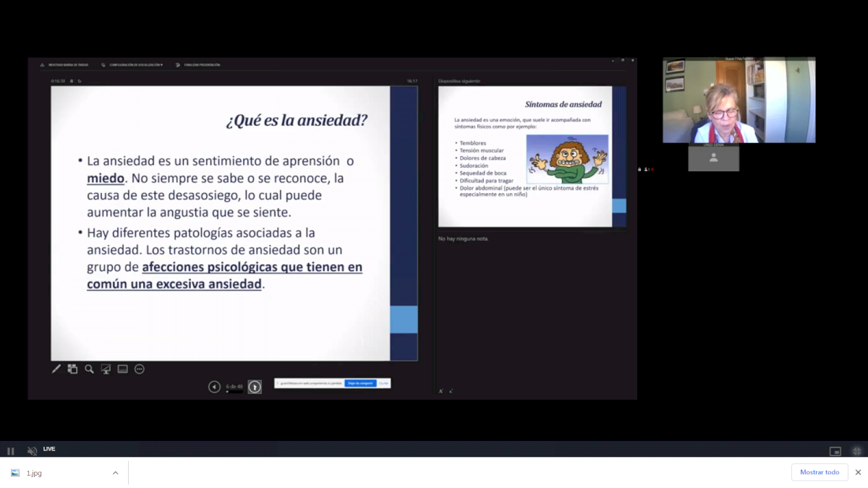This screenshot has width=868, height=488.
Task: Open more slideshow options ellipsis
Action: click(140, 369)
